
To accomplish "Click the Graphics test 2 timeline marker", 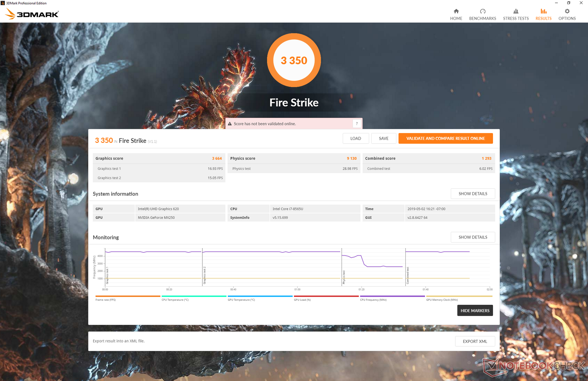I will pos(205,275).
